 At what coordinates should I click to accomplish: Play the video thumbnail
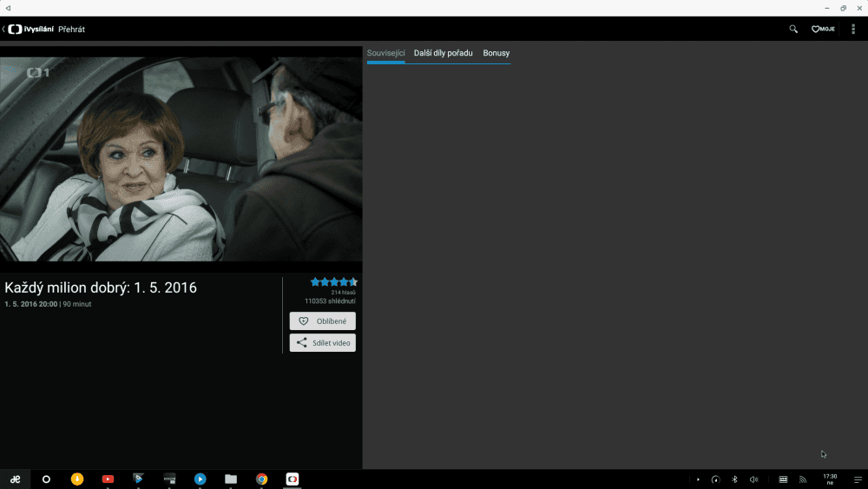coord(181,159)
